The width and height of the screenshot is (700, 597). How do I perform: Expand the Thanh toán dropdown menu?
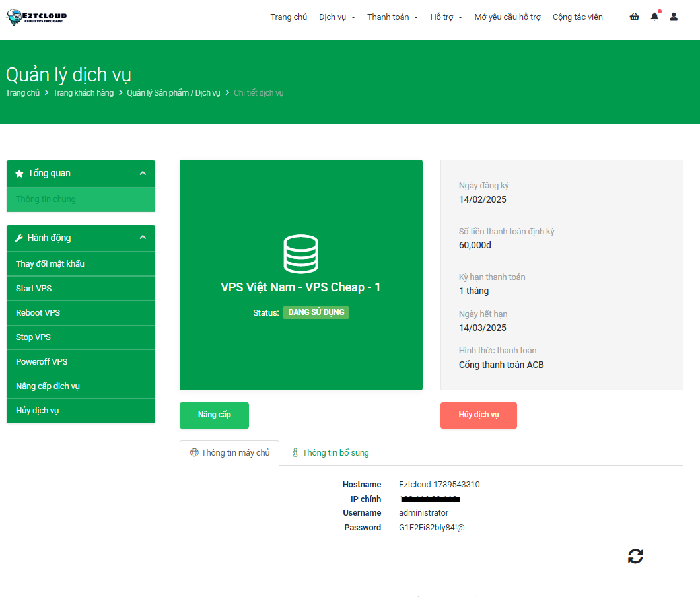[x=392, y=17]
